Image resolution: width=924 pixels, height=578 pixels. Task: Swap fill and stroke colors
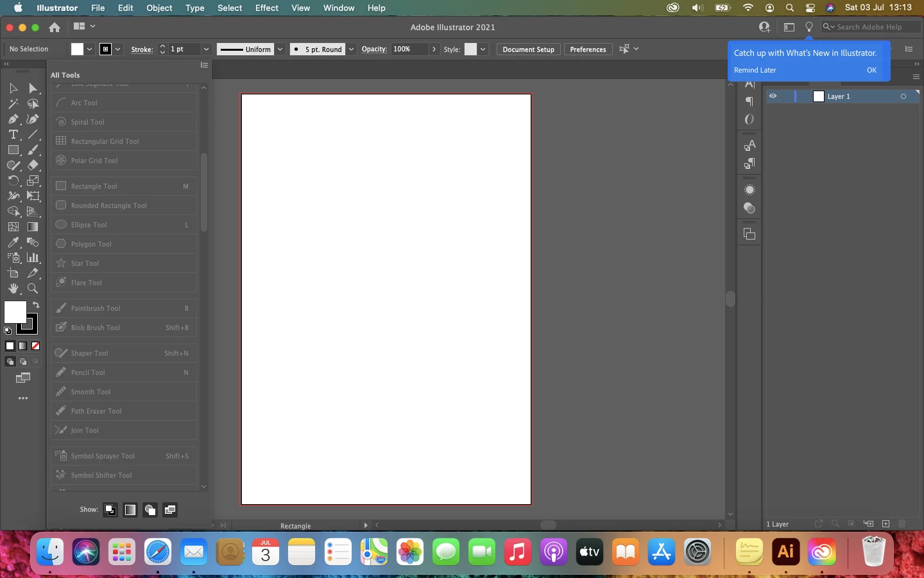[36, 305]
